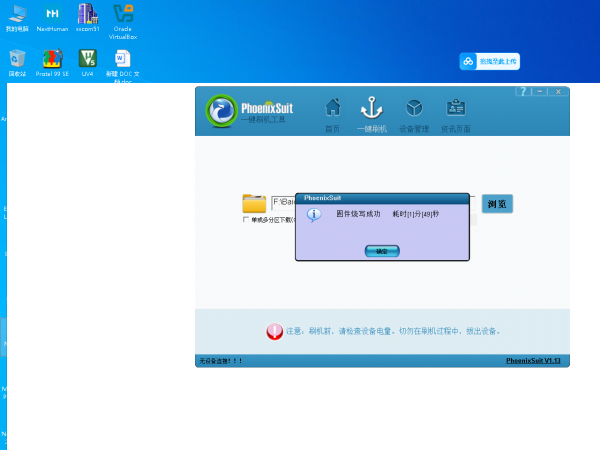Click the help question mark in title bar
The image size is (600, 450).
coord(523,91)
